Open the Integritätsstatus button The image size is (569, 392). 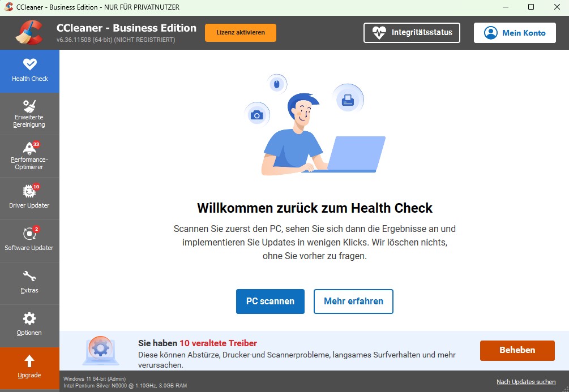coord(412,33)
